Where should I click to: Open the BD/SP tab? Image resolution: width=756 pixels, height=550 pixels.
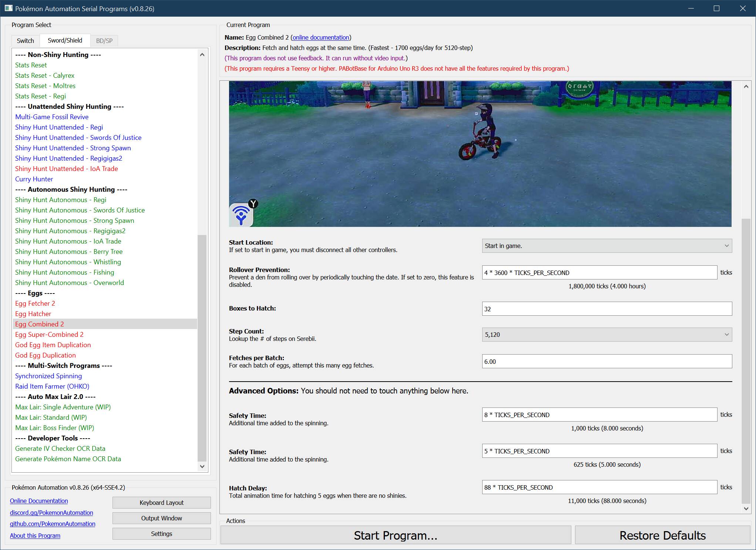coord(104,41)
